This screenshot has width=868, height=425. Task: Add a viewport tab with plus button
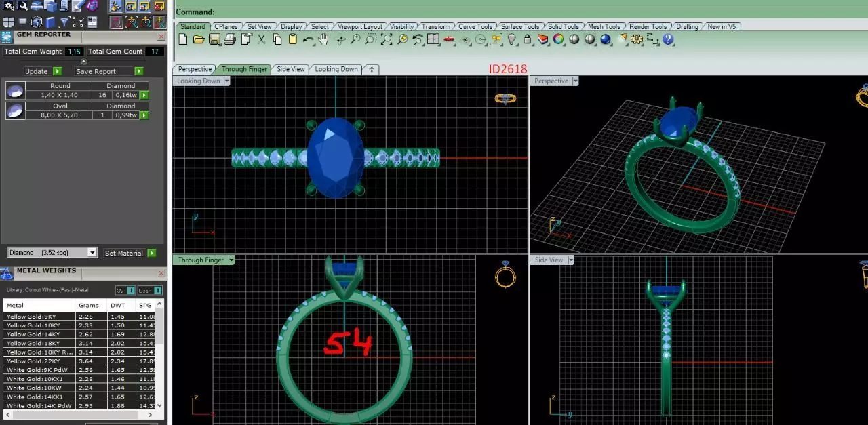click(372, 69)
